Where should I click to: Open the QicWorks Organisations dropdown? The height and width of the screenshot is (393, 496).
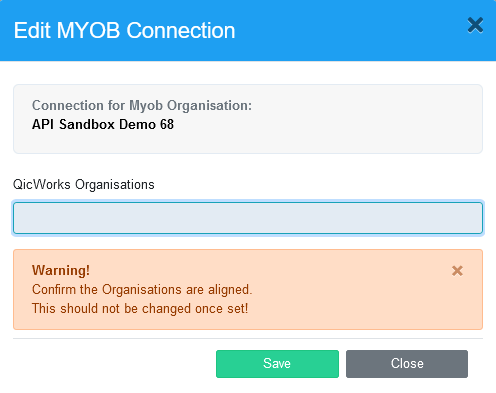(x=248, y=218)
